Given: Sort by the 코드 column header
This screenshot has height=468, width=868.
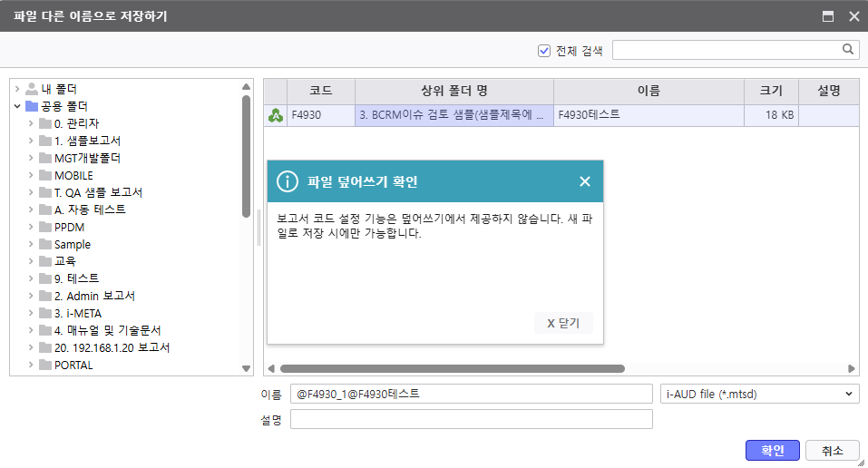Looking at the screenshot, I should 320,91.
